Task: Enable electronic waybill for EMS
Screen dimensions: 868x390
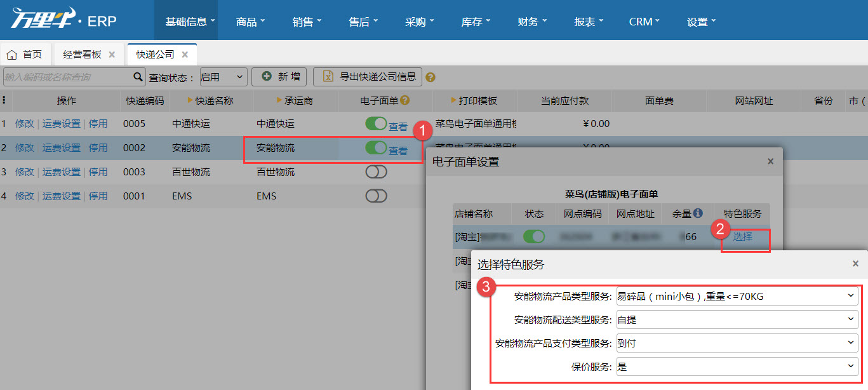Action: coord(376,196)
